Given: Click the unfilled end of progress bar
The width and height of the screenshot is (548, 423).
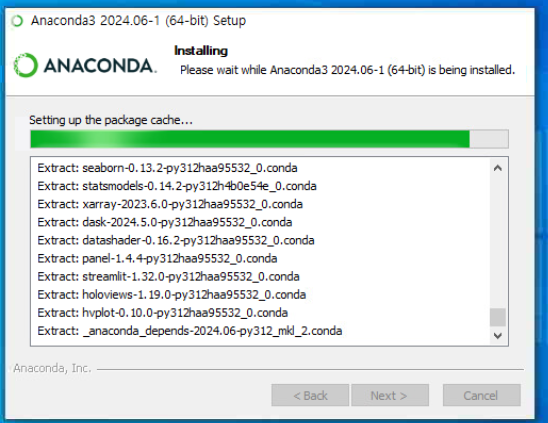Looking at the screenshot, I should click(x=489, y=139).
